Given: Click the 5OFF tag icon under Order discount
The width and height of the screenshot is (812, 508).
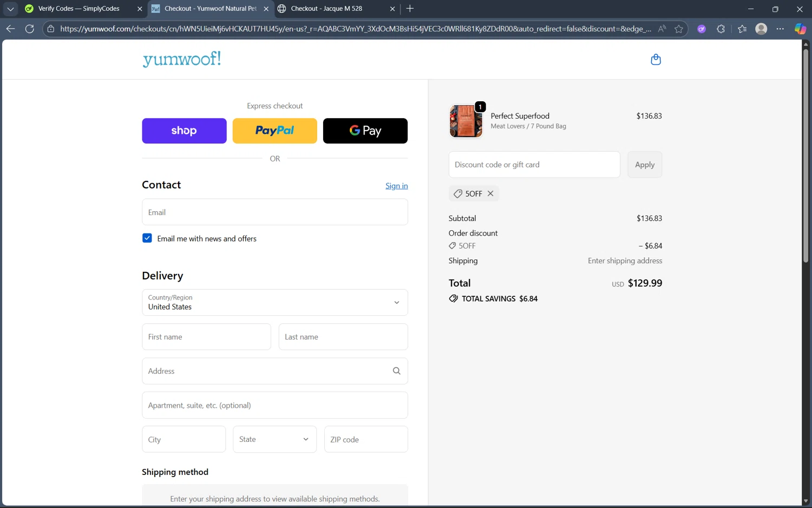Looking at the screenshot, I should pyautogui.click(x=452, y=246).
